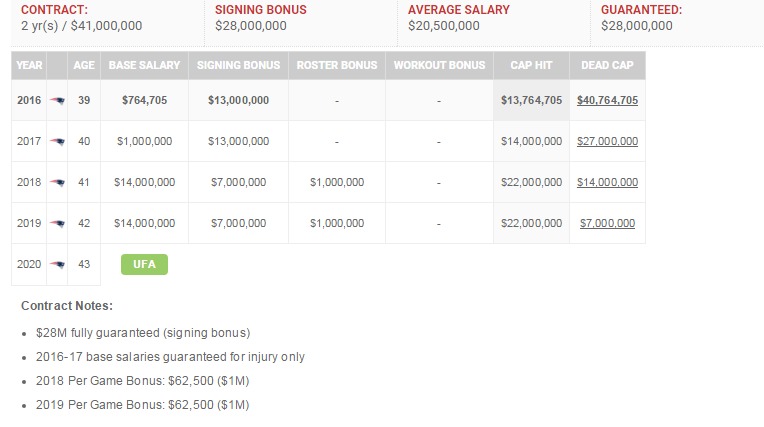Viewport: 764px width, 427px height.
Task: Click the 2016 cap hit $13,764,705 cell
Action: pyautogui.click(x=531, y=100)
